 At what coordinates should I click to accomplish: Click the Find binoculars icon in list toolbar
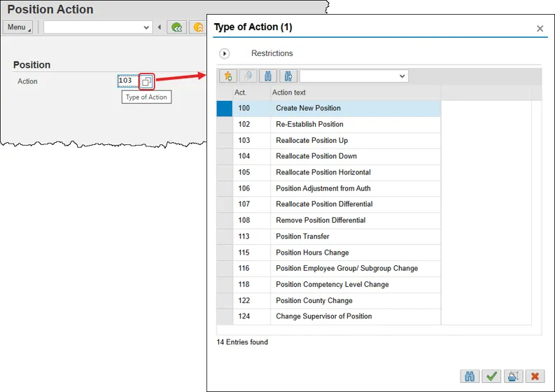tap(268, 76)
